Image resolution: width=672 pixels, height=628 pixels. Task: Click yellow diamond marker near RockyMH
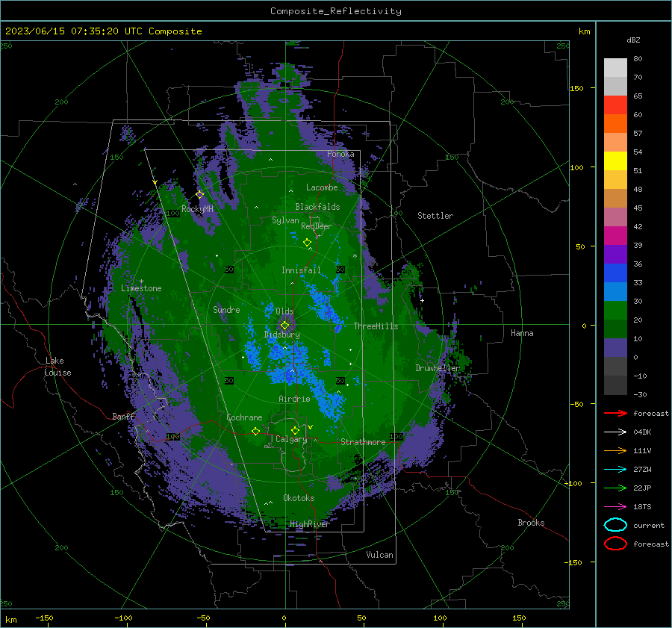199,195
